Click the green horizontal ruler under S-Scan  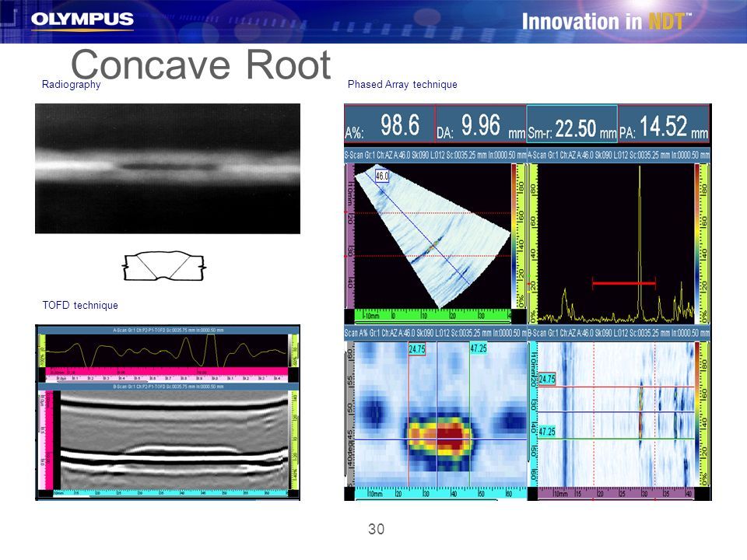coord(433,315)
